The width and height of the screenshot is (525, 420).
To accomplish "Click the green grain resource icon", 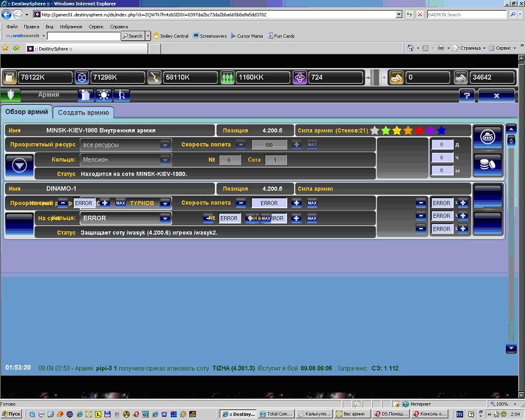I will point(227,77).
